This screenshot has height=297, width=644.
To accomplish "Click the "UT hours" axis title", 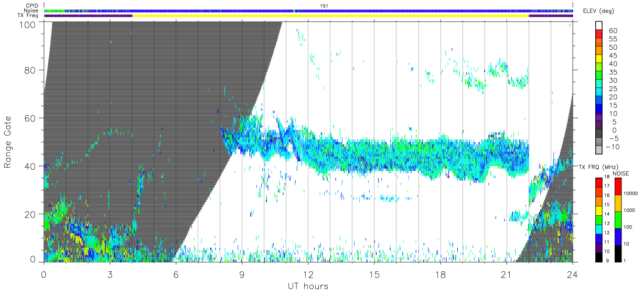I will point(308,287).
